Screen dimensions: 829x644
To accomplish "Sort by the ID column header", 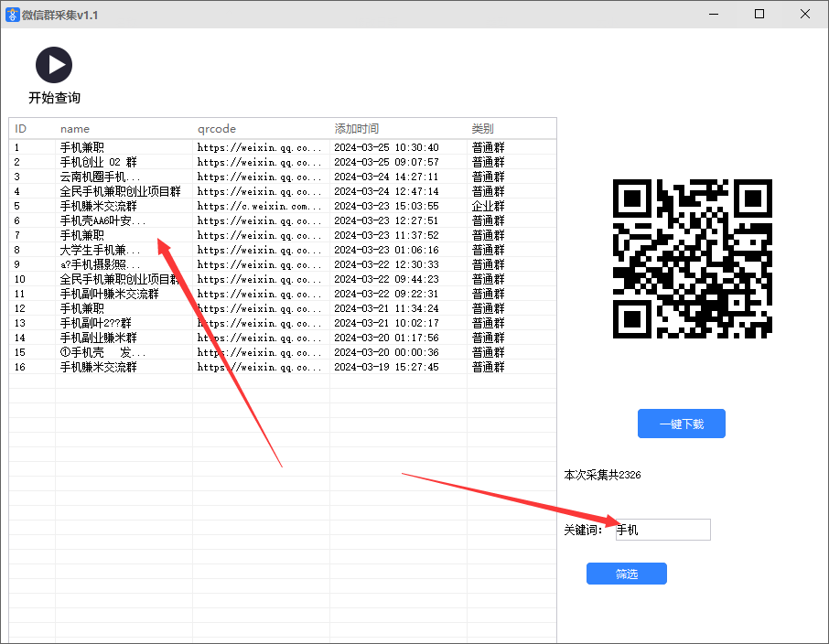I will (x=21, y=129).
